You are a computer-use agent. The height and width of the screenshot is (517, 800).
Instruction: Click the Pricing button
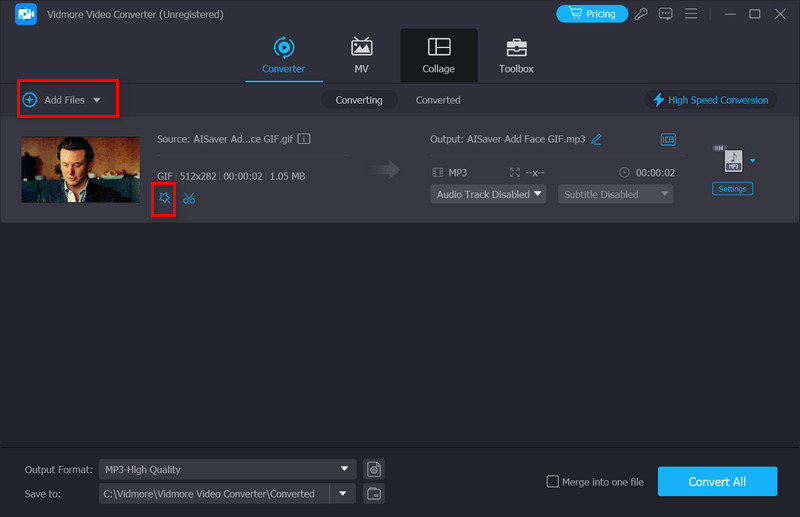pyautogui.click(x=590, y=14)
